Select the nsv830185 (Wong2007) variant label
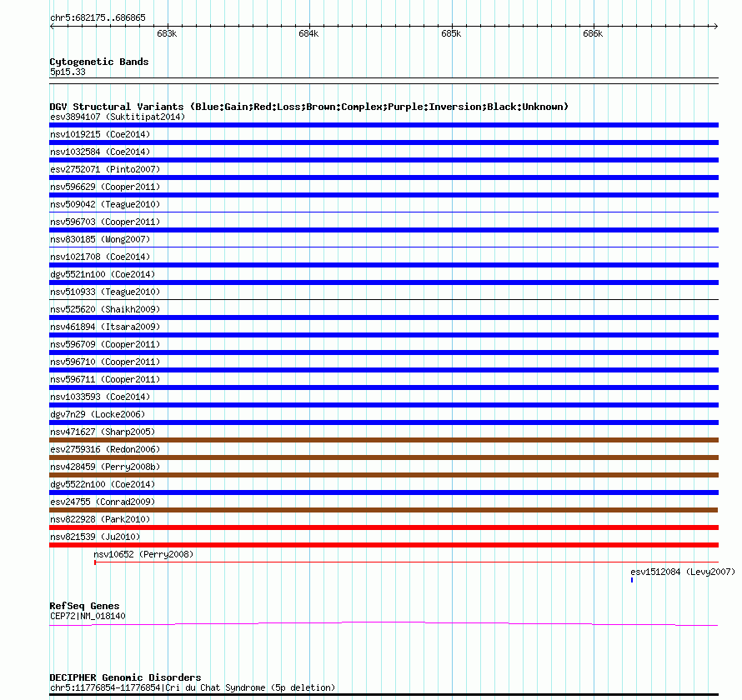Image resolution: width=742 pixels, height=700 pixels. (x=100, y=239)
